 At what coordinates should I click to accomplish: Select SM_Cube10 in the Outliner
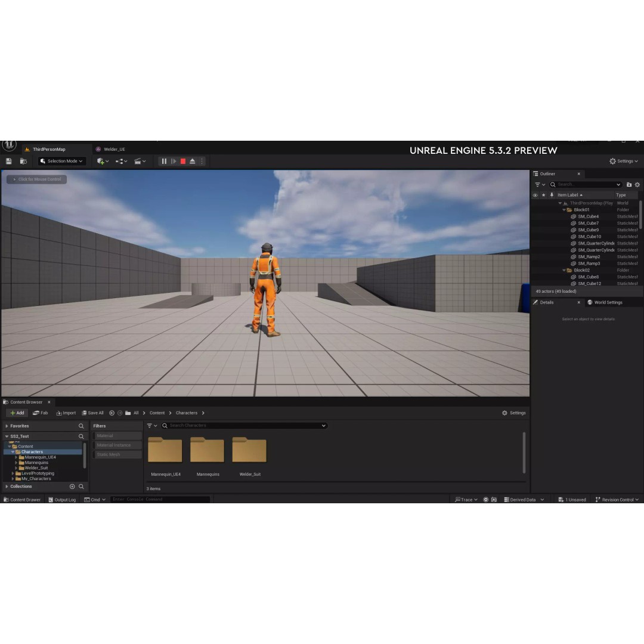pyautogui.click(x=589, y=237)
